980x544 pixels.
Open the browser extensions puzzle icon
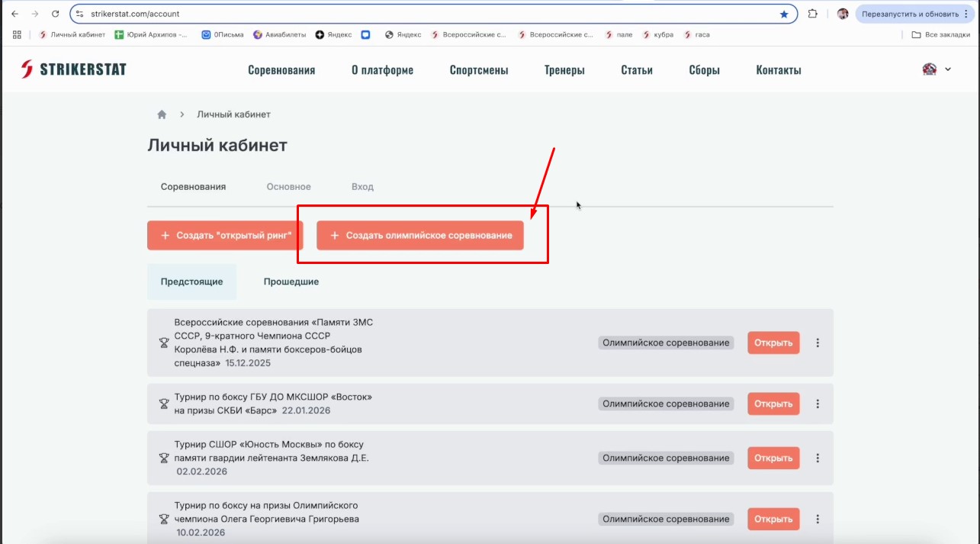point(813,14)
